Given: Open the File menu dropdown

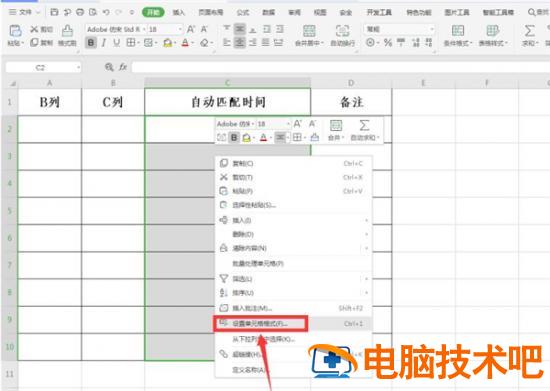Looking at the screenshot, I should click(x=24, y=12).
